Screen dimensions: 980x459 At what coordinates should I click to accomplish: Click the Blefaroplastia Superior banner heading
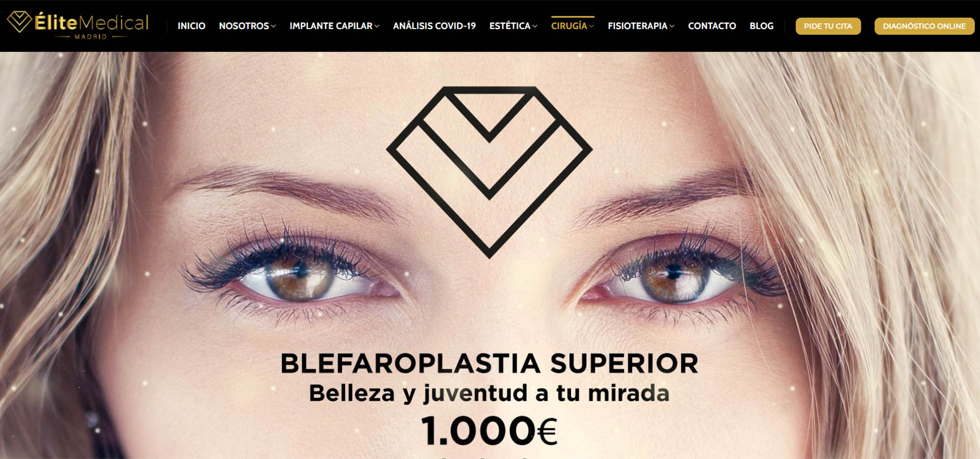pyautogui.click(x=489, y=364)
